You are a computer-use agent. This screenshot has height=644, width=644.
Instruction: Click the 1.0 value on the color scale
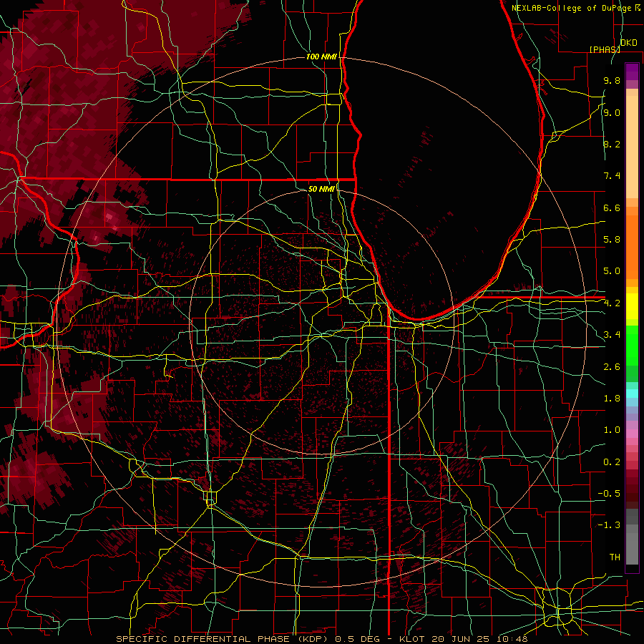[x=612, y=430]
